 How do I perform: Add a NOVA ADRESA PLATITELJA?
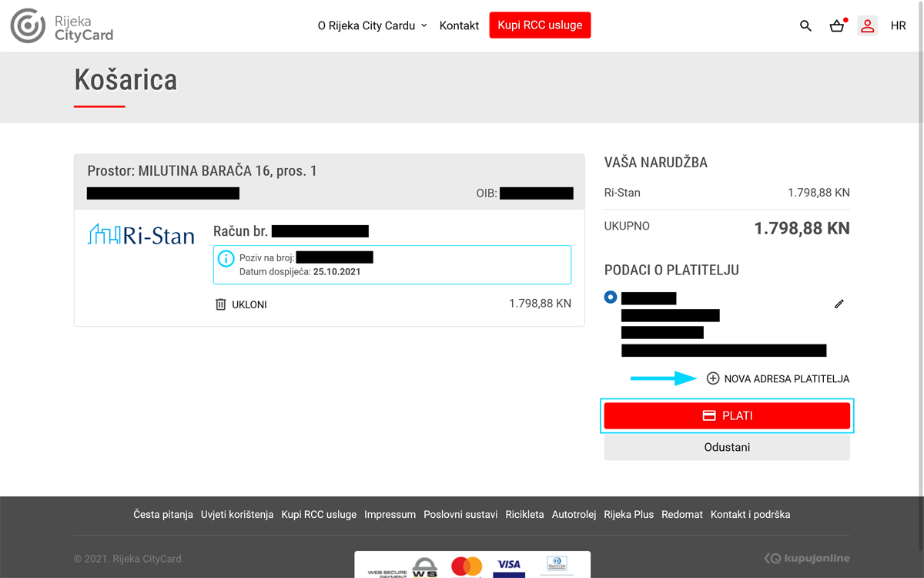[778, 378]
